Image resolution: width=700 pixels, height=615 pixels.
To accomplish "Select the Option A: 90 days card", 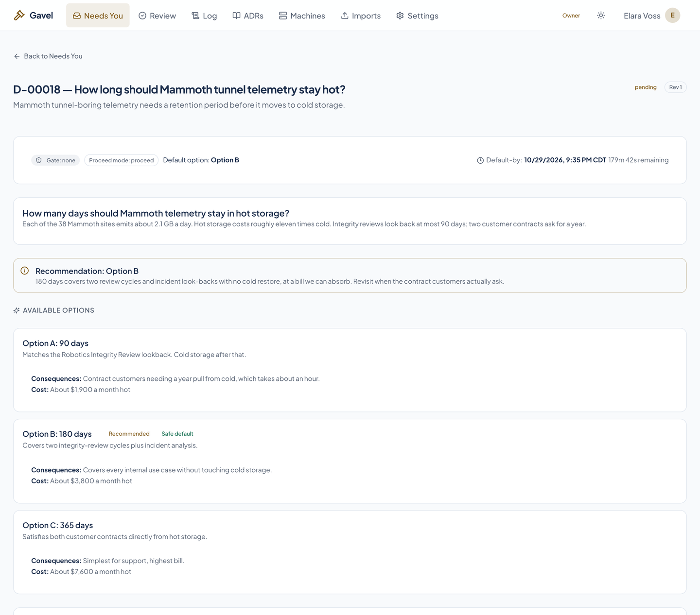I will tap(350, 370).
